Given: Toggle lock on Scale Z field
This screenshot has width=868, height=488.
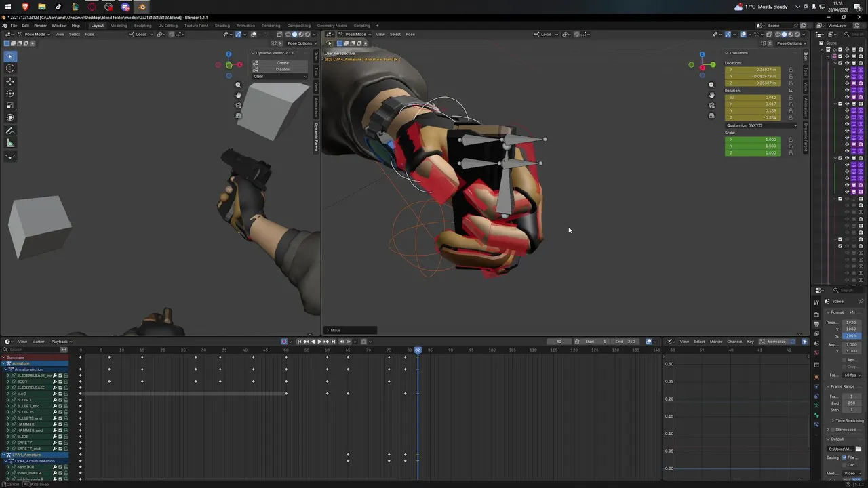Looking at the screenshot, I should click(790, 152).
